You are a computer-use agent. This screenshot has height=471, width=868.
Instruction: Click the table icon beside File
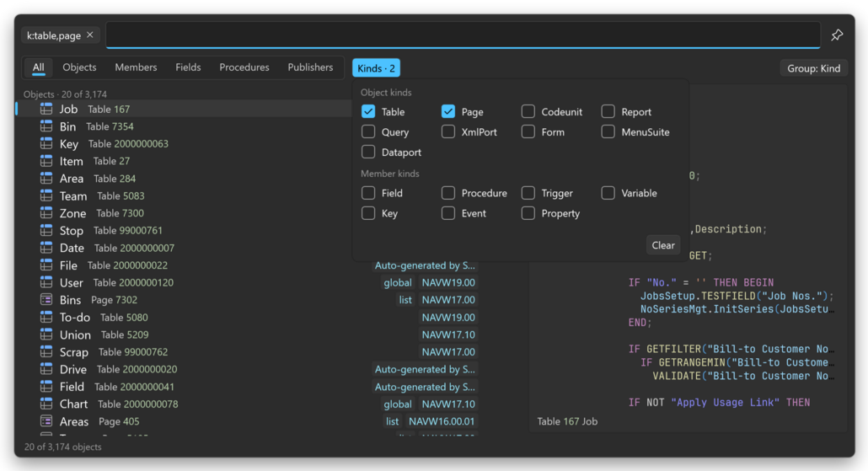coord(46,265)
